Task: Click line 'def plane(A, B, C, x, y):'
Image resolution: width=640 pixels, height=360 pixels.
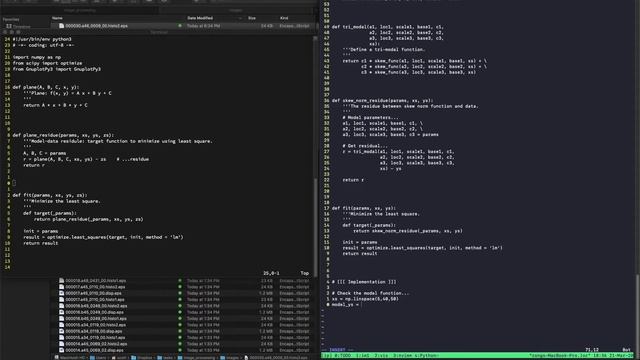Action: (46, 87)
